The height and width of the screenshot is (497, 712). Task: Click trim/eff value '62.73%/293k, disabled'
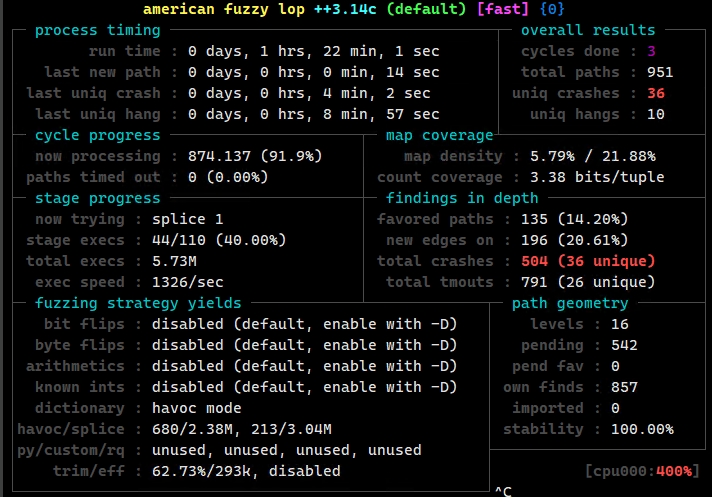247,471
